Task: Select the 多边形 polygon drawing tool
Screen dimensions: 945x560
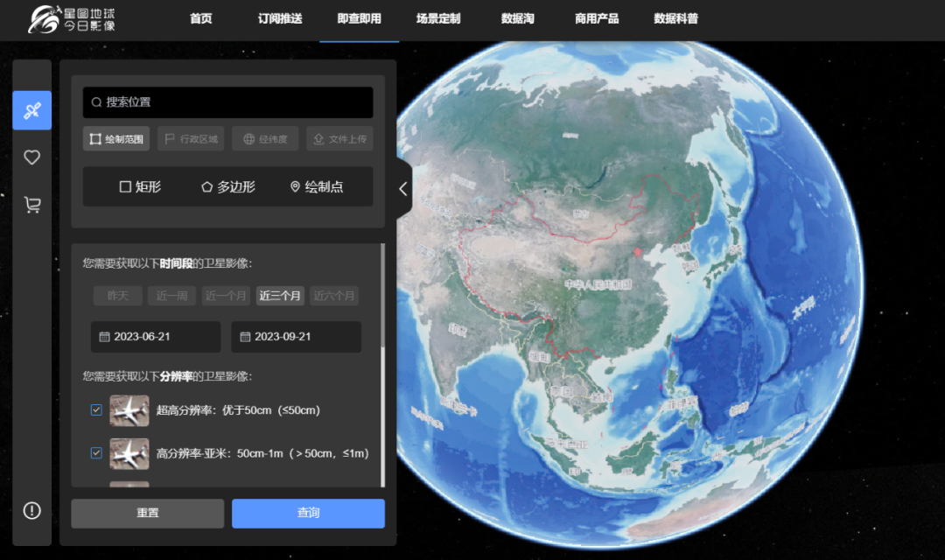Action: [x=227, y=186]
